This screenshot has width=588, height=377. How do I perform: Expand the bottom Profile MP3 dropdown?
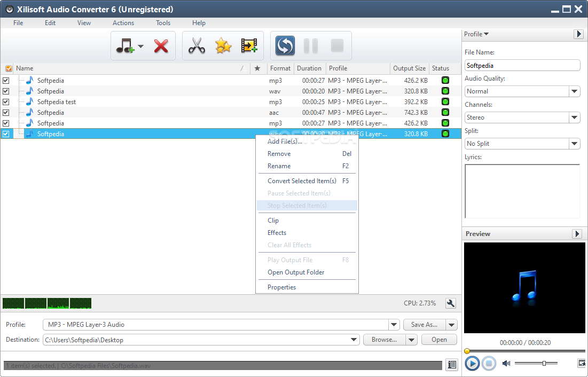pos(394,325)
